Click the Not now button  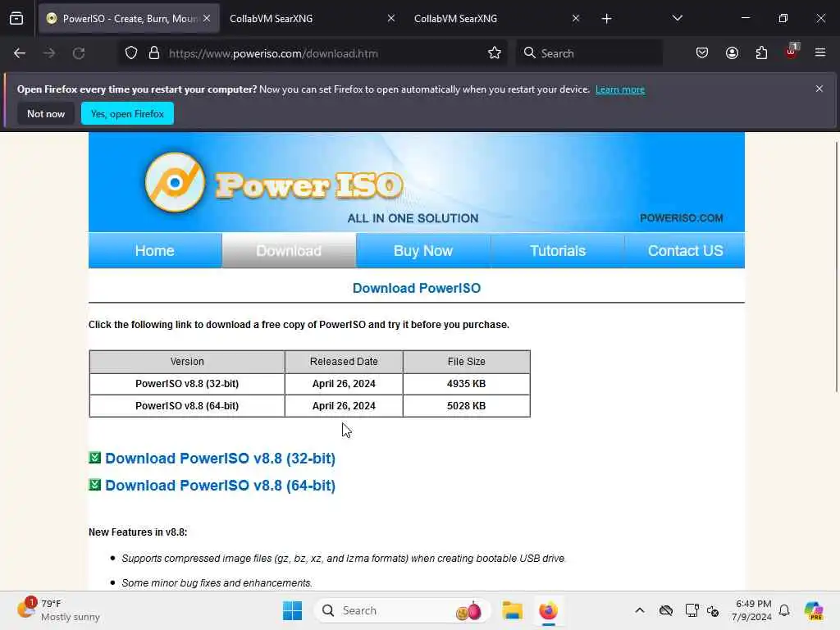tap(46, 113)
